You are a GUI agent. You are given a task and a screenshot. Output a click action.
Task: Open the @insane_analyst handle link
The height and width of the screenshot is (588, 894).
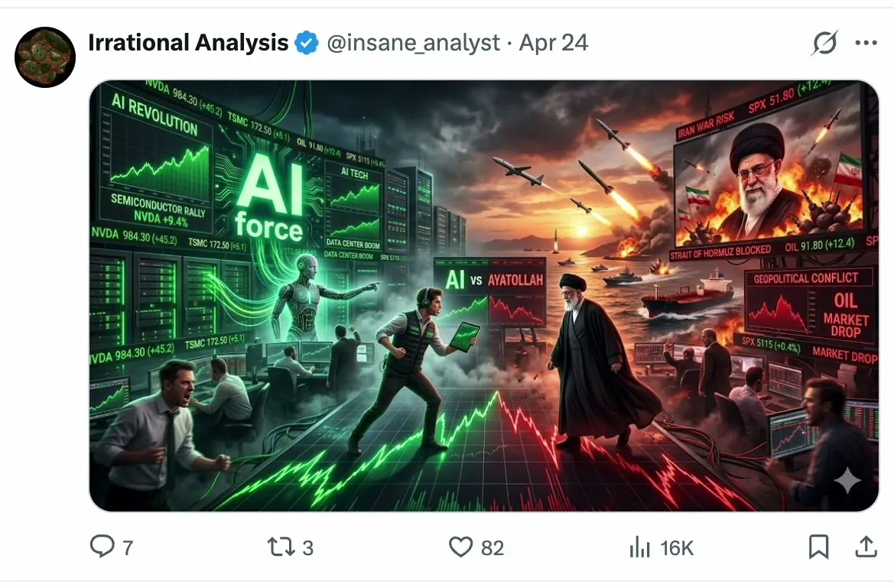pos(414,43)
